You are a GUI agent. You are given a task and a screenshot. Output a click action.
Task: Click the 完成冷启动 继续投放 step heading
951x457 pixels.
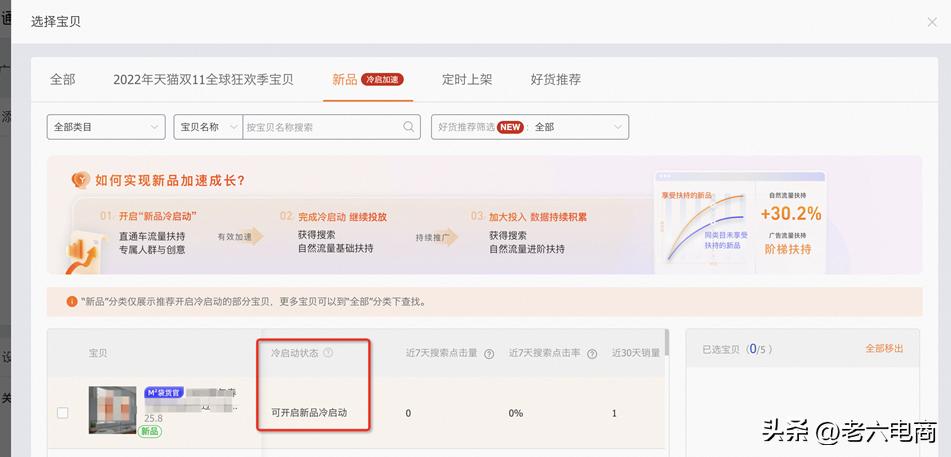click(x=342, y=217)
